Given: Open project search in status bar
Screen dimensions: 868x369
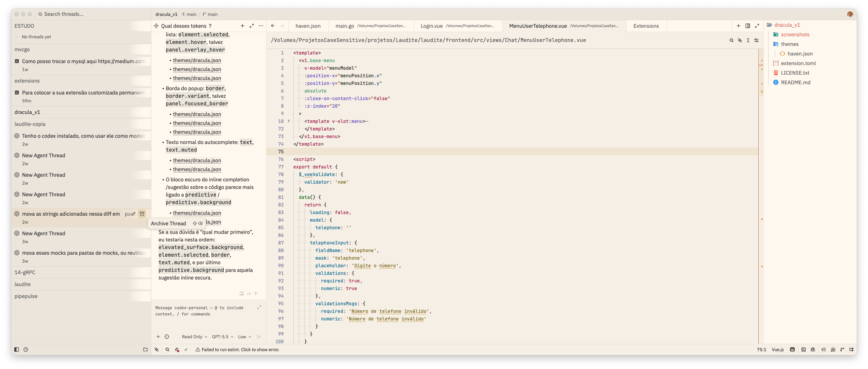Looking at the screenshot, I should [x=167, y=350].
